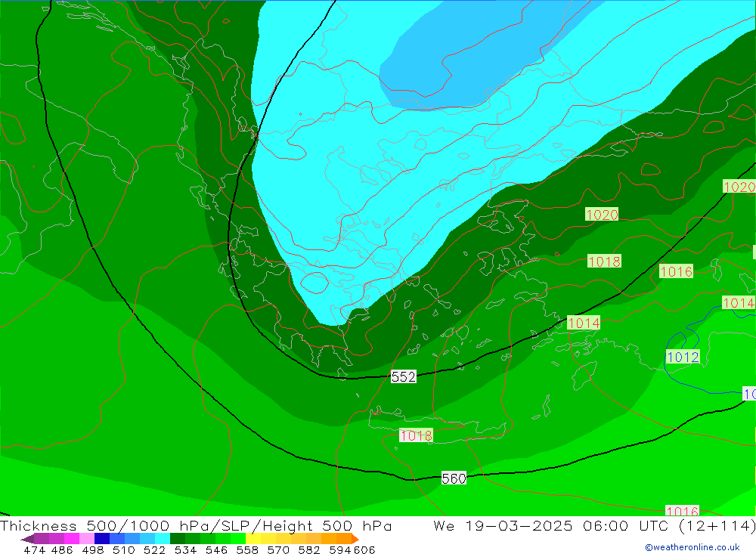Click the 1016 label beside the 1018 label

pos(676,271)
